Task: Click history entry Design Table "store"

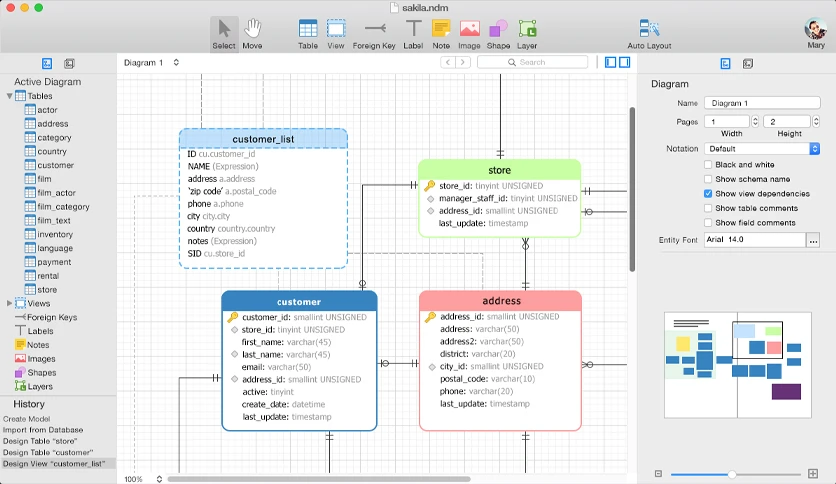Action: pyautogui.click(x=40, y=441)
